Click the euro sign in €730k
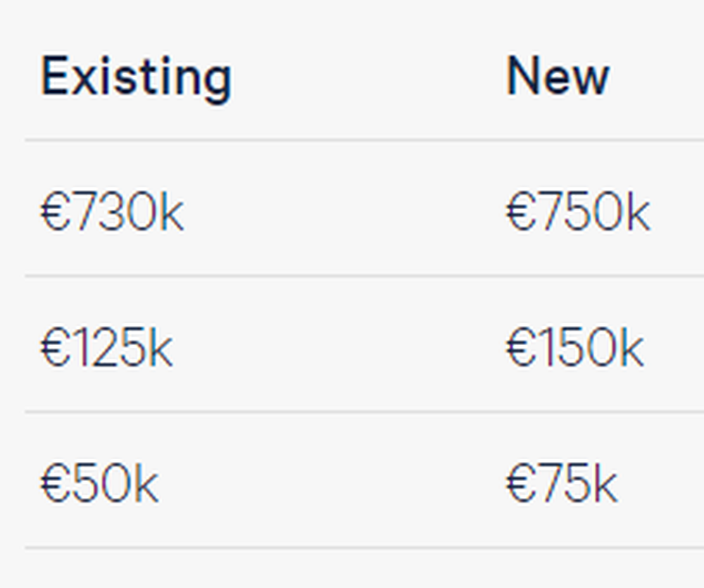The width and height of the screenshot is (704, 588). [x=55, y=211]
